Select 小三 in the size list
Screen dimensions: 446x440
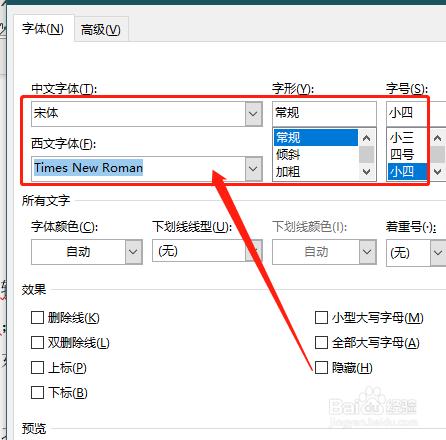408,138
